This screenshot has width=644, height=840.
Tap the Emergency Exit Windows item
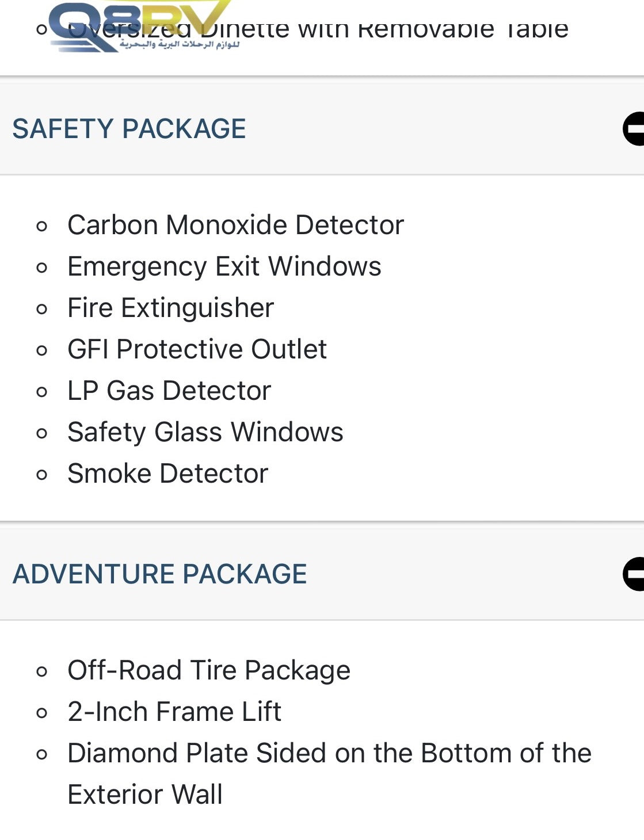(224, 266)
